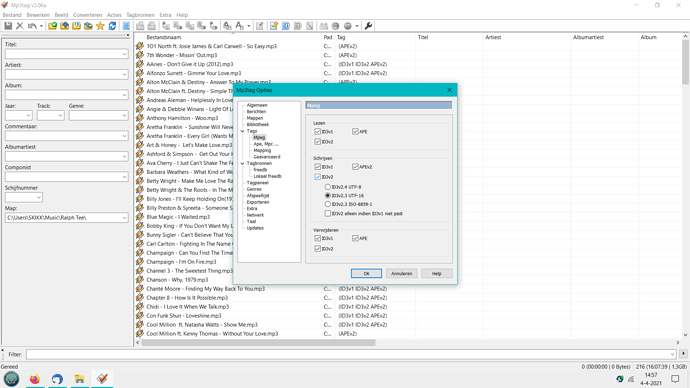Click the file icon beside 7th Wonder - Missin' Out.mp3
The image size is (690, 388).
(x=140, y=55)
